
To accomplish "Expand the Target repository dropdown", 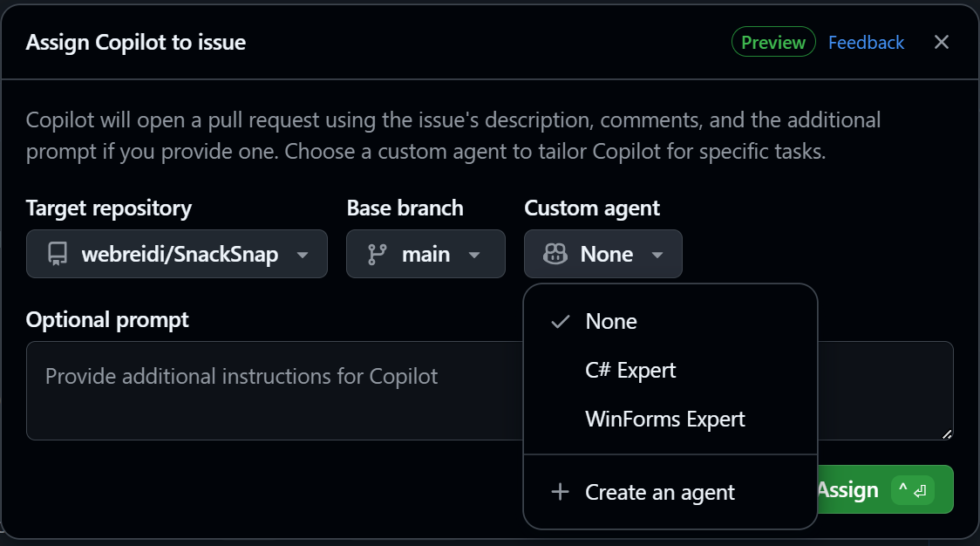I will pos(302,254).
